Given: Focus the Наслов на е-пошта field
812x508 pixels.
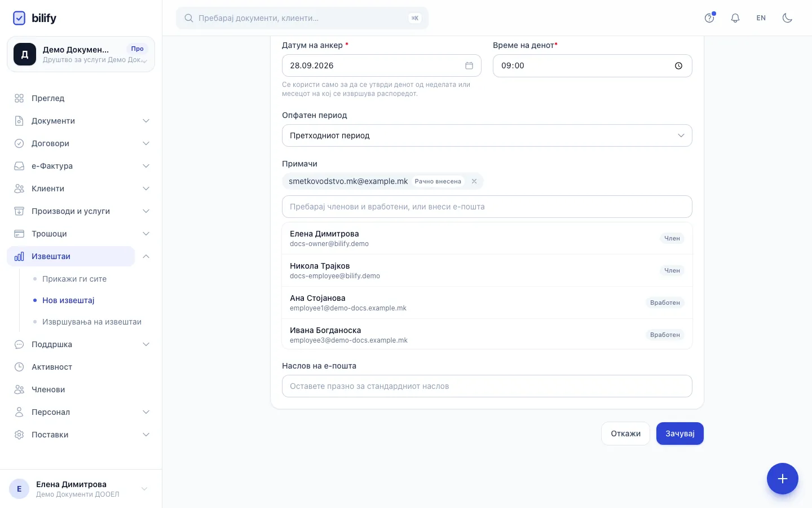Looking at the screenshot, I should tap(487, 386).
